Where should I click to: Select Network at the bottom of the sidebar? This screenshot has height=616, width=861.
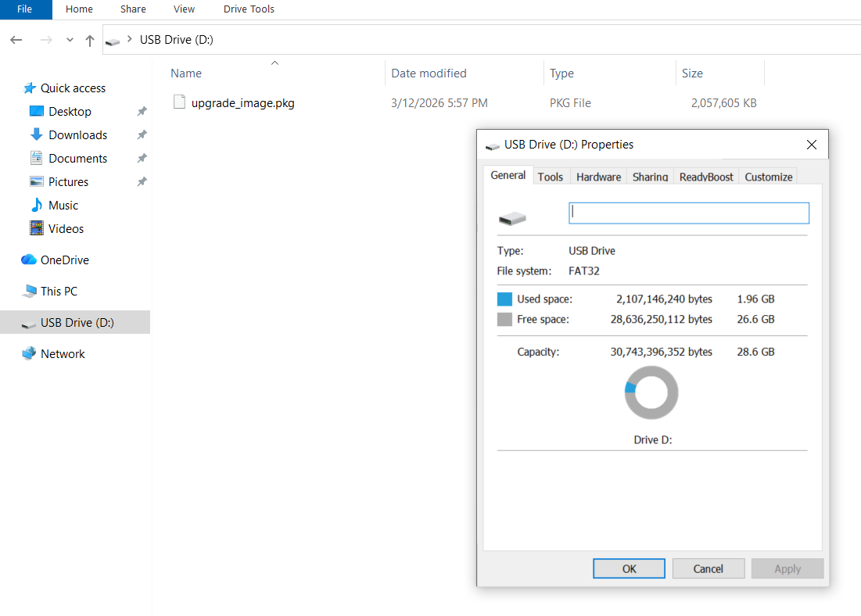[63, 353]
